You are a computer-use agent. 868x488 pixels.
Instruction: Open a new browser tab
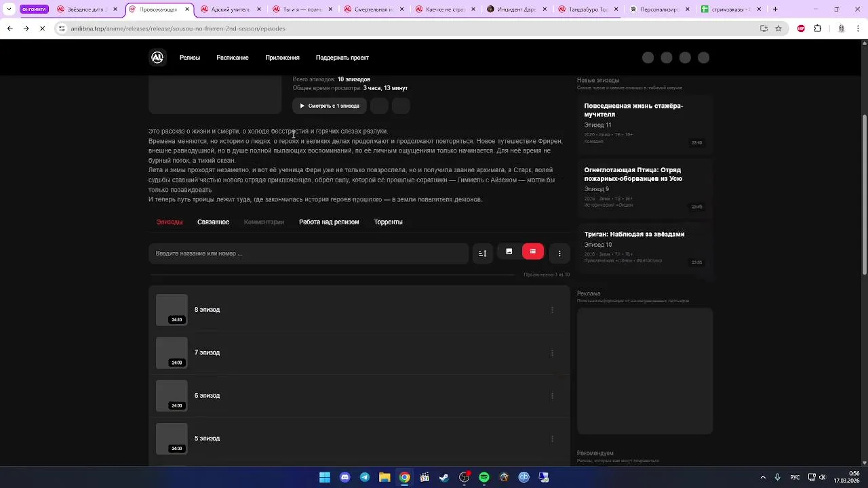tap(775, 9)
